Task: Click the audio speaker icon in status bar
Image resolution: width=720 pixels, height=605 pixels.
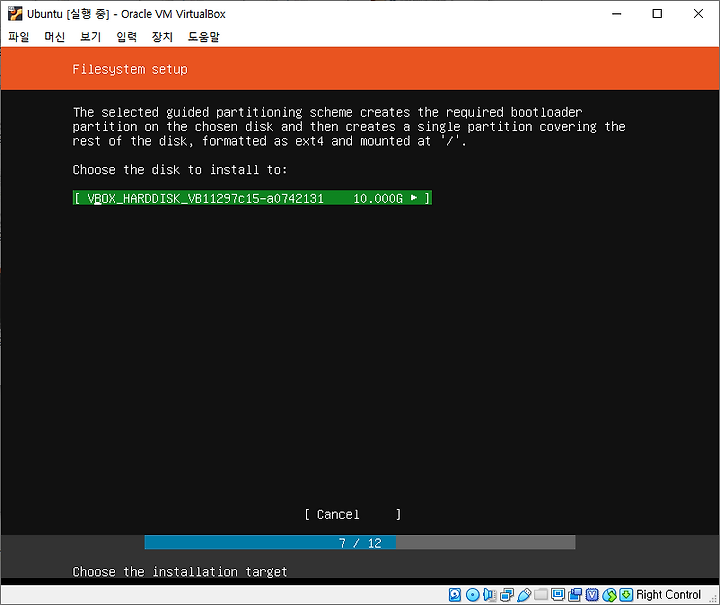Action: tap(489, 594)
